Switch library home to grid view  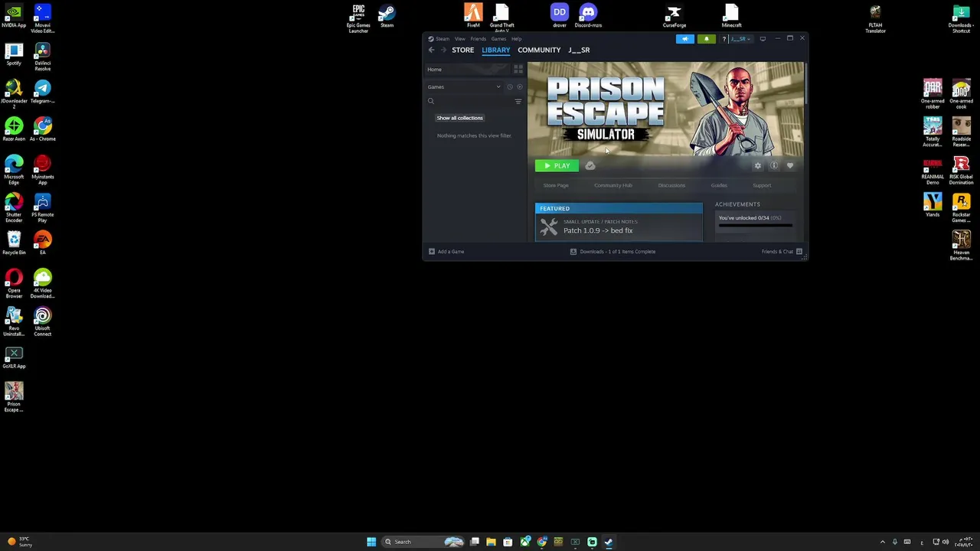coord(518,69)
